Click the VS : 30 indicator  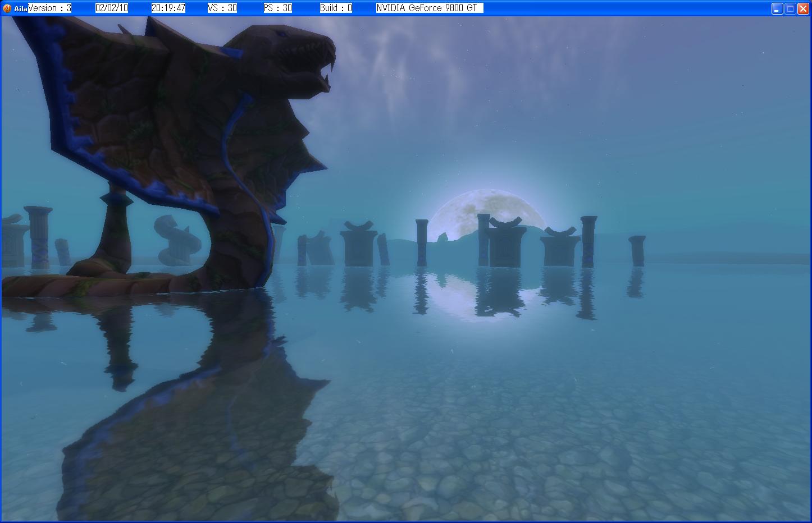click(222, 8)
